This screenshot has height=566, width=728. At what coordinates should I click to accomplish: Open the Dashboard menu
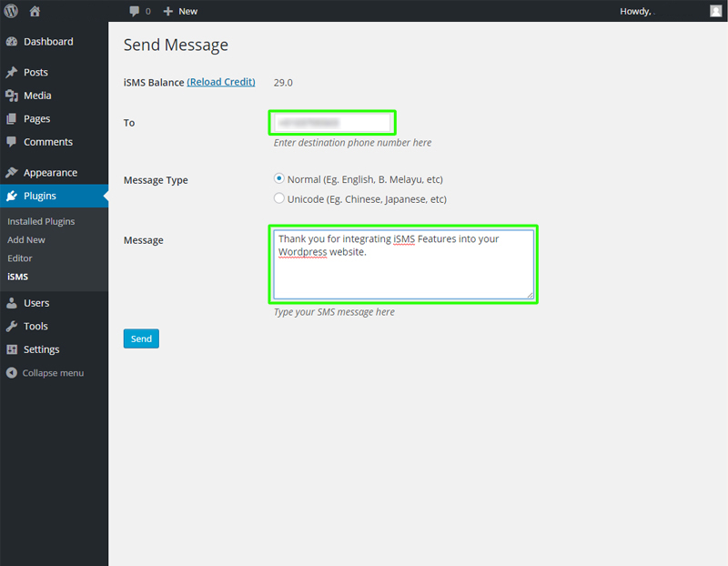(x=48, y=42)
